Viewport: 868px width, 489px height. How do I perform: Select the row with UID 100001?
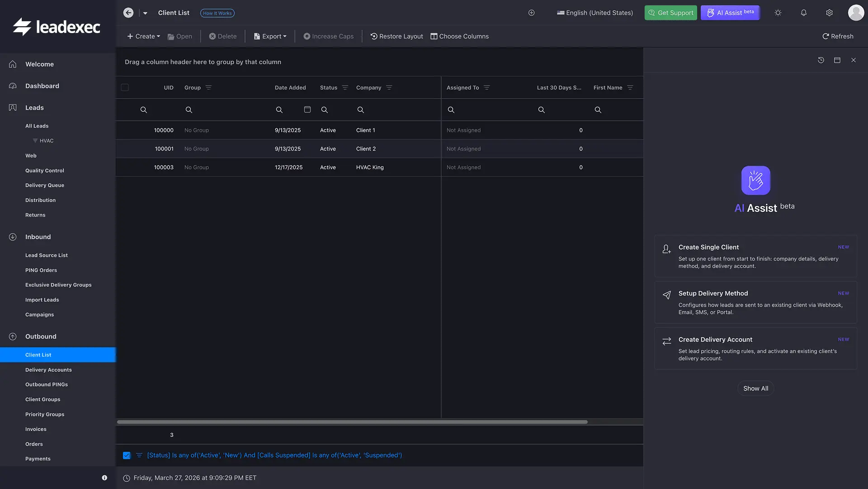pyautogui.click(x=379, y=148)
